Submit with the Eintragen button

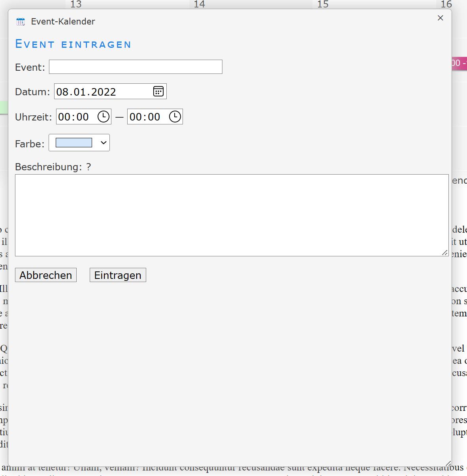(118, 275)
